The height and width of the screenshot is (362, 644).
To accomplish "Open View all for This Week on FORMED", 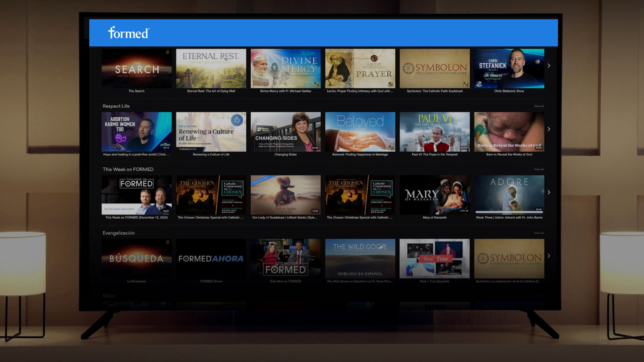I will coord(539,170).
